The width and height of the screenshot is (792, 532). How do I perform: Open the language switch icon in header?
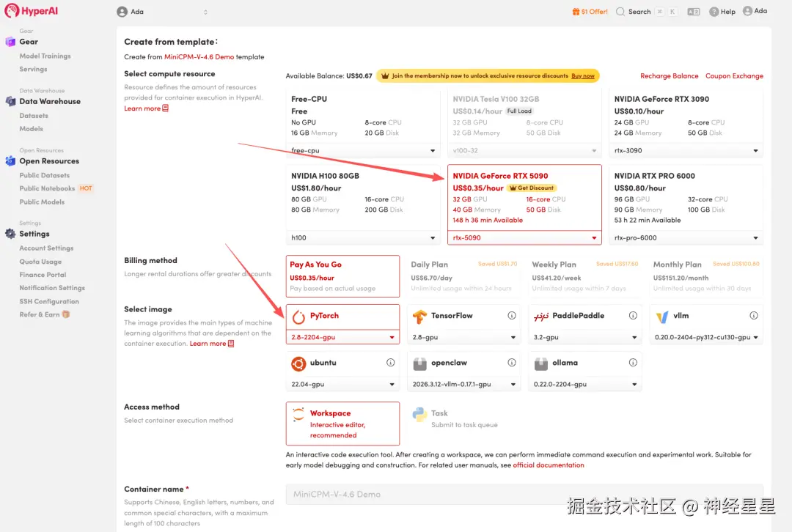click(694, 12)
